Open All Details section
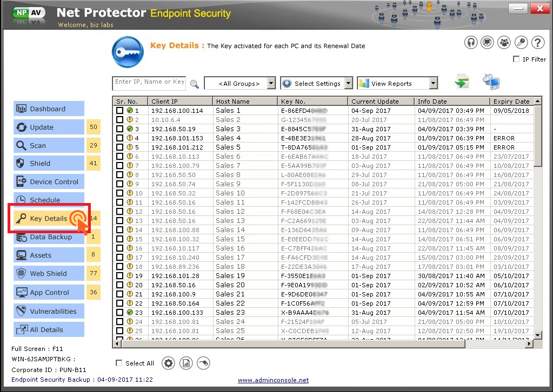 [49, 330]
